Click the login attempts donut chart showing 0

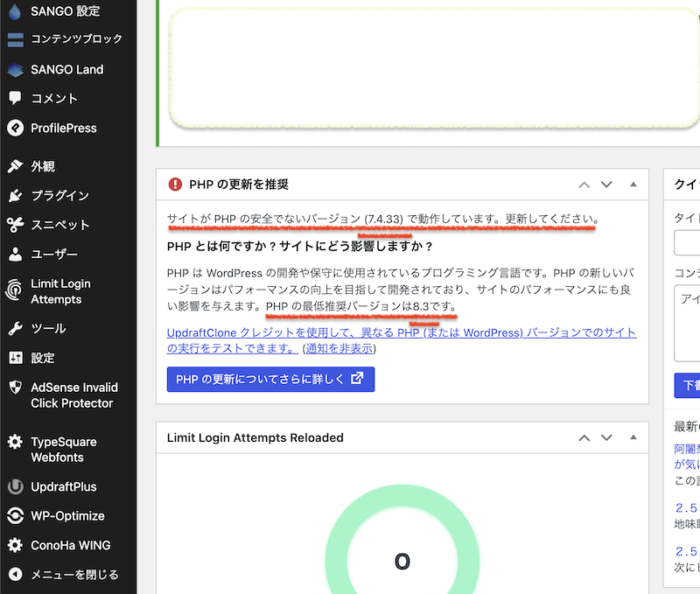[x=402, y=539]
